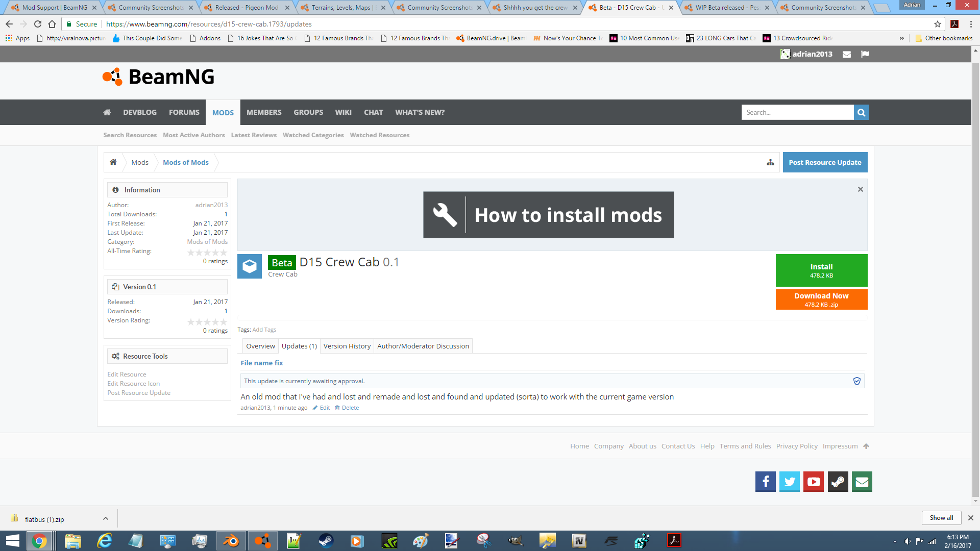Open the sitemap jump icon
Screen dimensions: 980x551
click(770, 162)
